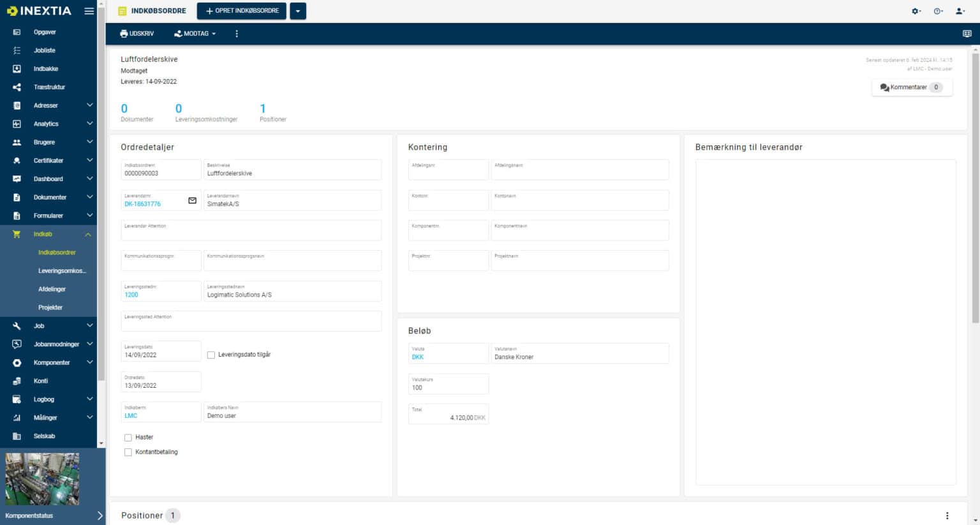Select Afdelinger submenu item
The image size is (980, 525).
point(52,290)
